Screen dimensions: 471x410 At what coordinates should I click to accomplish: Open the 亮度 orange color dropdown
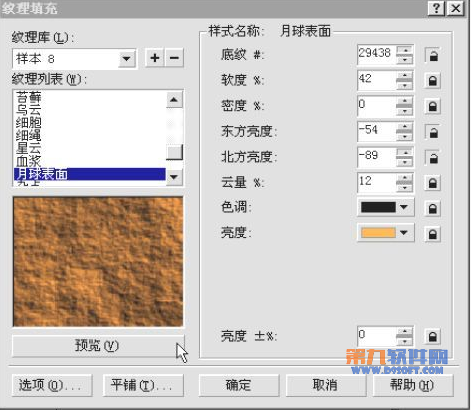click(404, 233)
